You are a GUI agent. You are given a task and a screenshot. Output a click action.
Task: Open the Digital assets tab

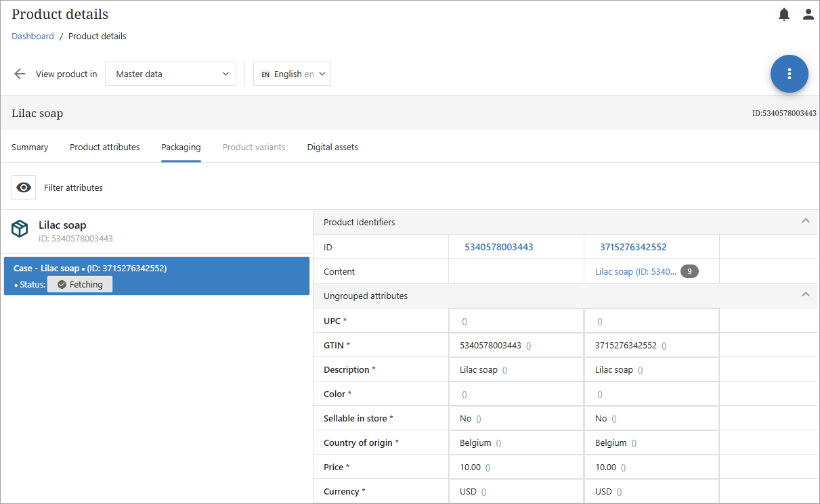[x=332, y=147]
